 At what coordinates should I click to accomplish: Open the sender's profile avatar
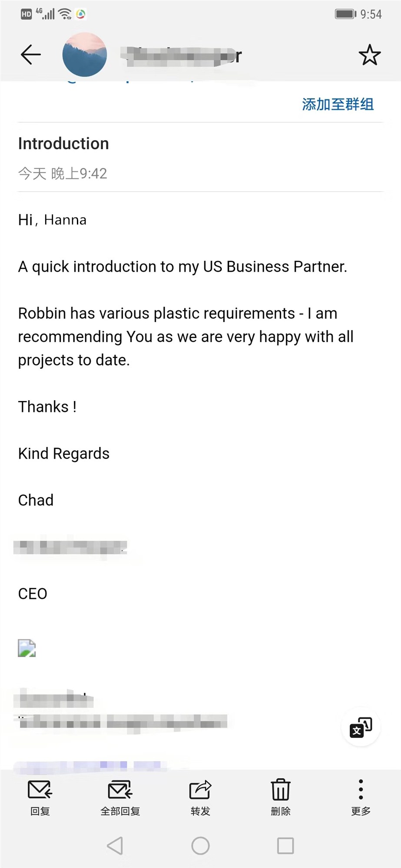tap(85, 55)
